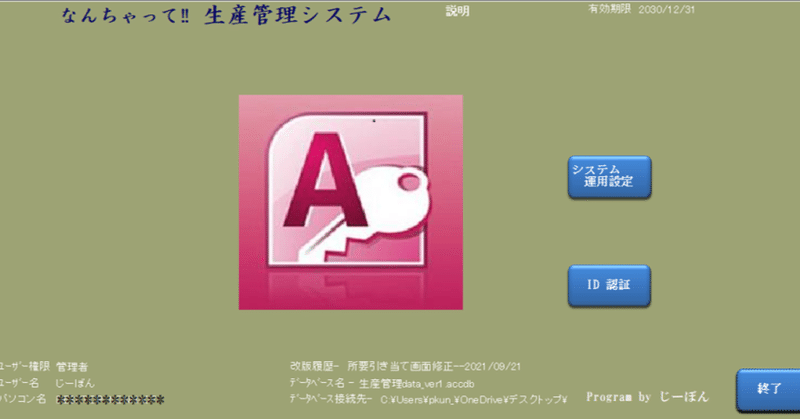Click the 改版履歴 所要引き当て画面修正 line
This screenshot has width=800, height=419.
point(405,366)
